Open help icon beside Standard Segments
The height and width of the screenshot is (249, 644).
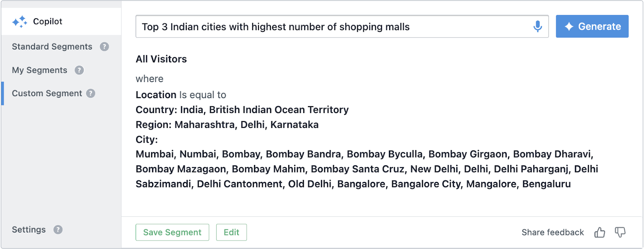click(104, 47)
